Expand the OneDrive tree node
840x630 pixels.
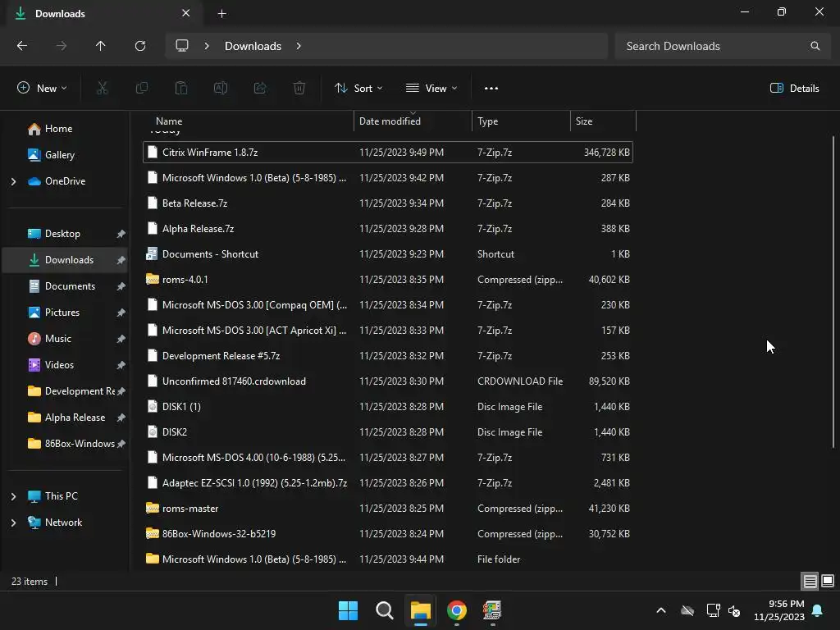pos(13,181)
